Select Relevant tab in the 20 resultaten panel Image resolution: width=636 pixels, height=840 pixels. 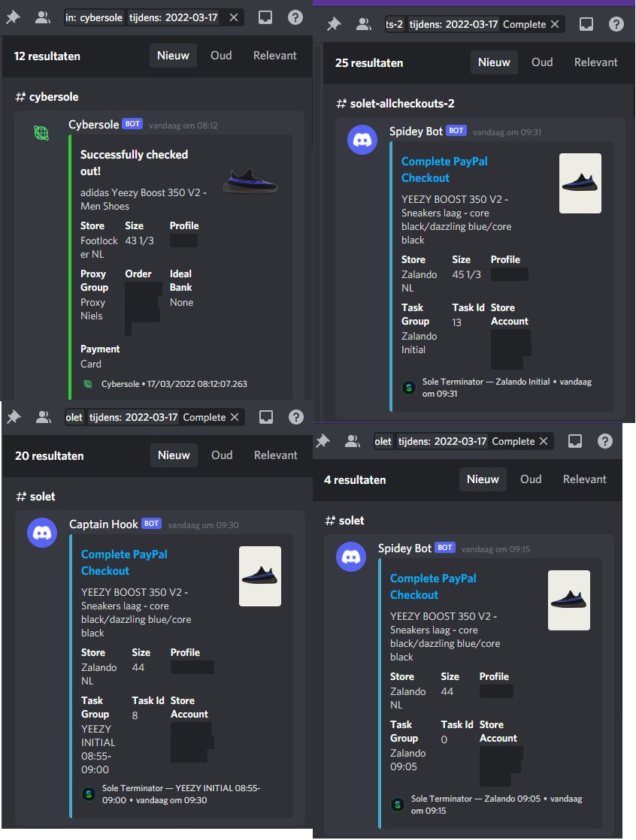[x=275, y=455]
